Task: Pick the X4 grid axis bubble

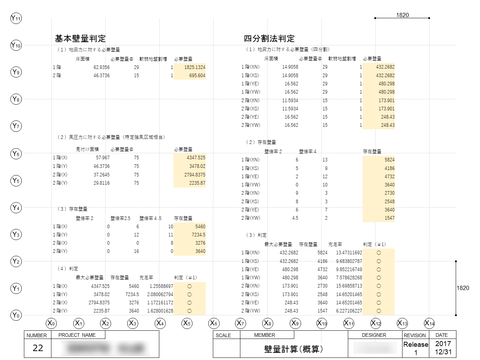Action: click(160, 323)
